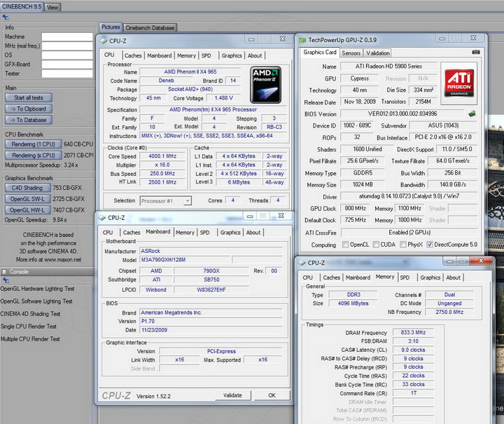Click the GPU-Z title bar app icon
The height and width of the screenshot is (424, 504).
click(x=301, y=41)
